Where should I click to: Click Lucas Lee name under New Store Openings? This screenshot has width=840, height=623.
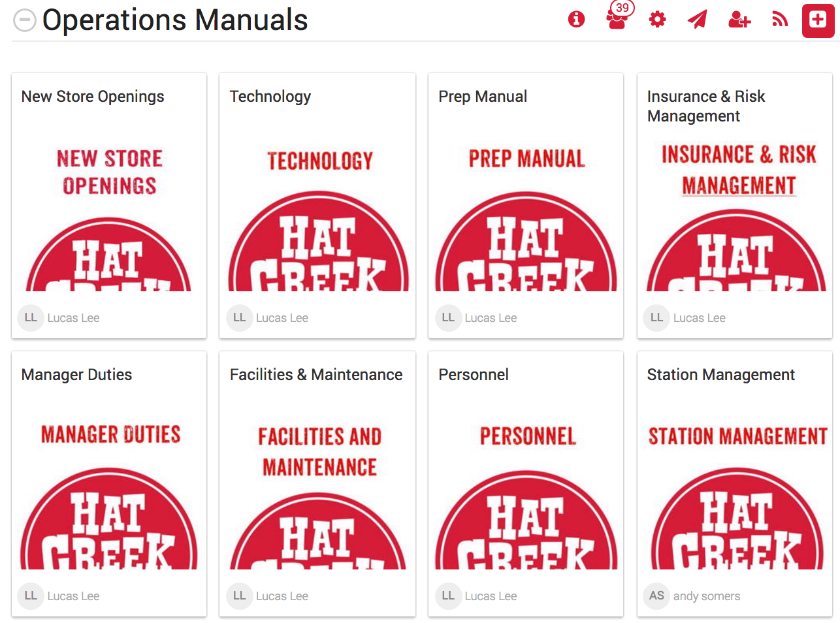[73, 318]
